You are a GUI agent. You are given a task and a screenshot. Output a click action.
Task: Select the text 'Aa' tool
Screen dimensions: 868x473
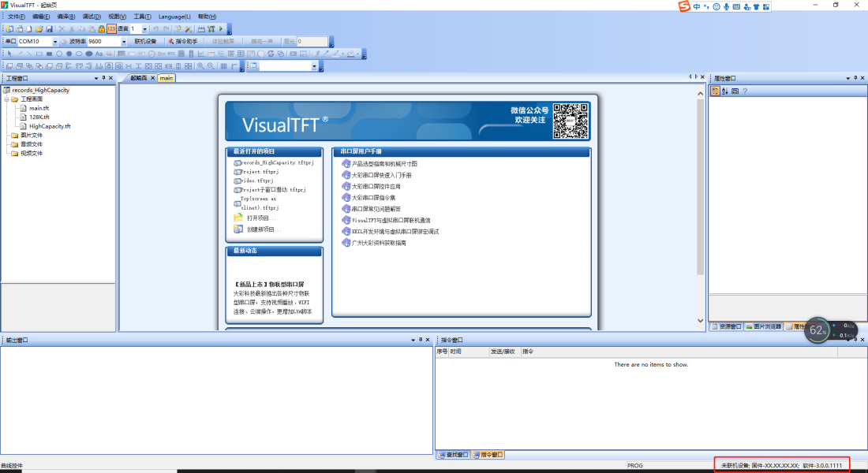[99, 54]
